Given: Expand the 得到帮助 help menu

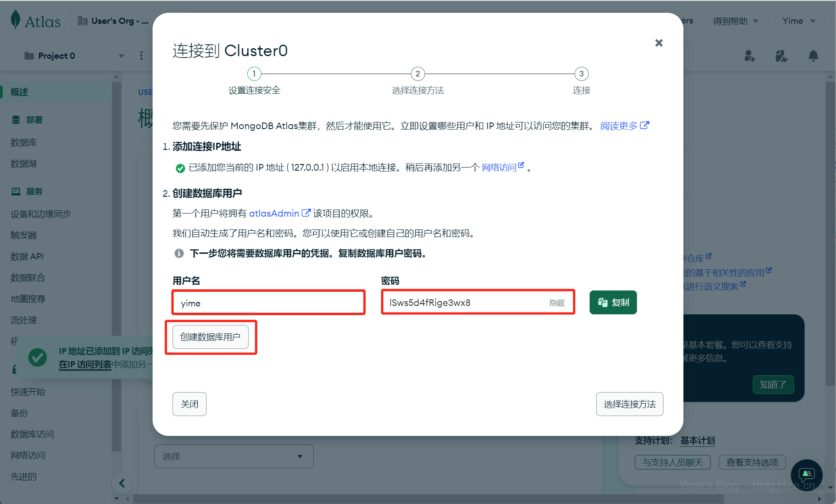Looking at the screenshot, I should pos(735,21).
